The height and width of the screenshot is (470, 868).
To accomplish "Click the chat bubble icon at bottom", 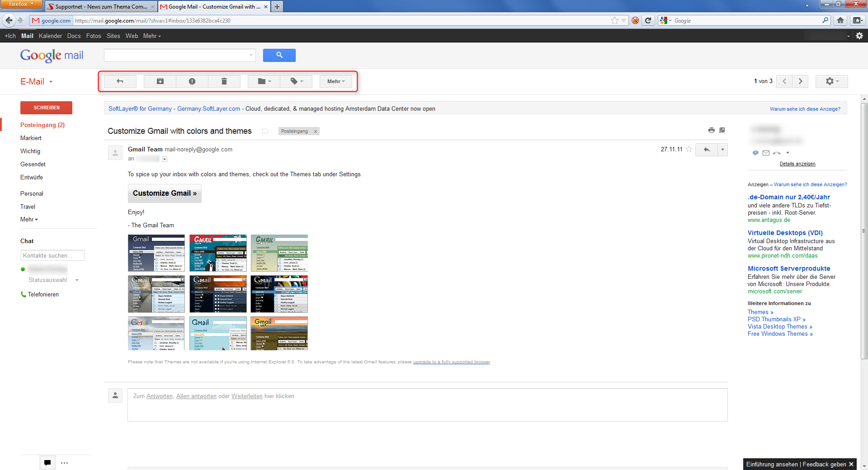I will [x=47, y=462].
